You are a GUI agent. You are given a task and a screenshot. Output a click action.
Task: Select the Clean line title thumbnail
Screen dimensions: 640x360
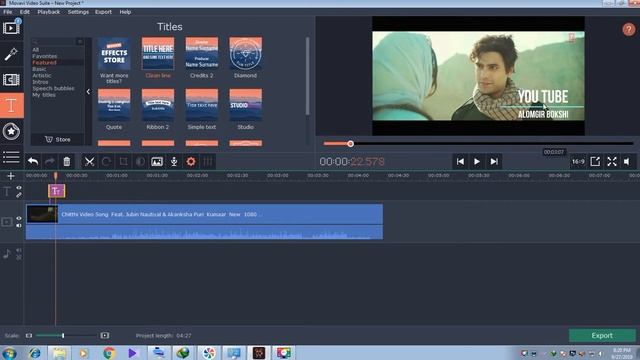point(158,53)
